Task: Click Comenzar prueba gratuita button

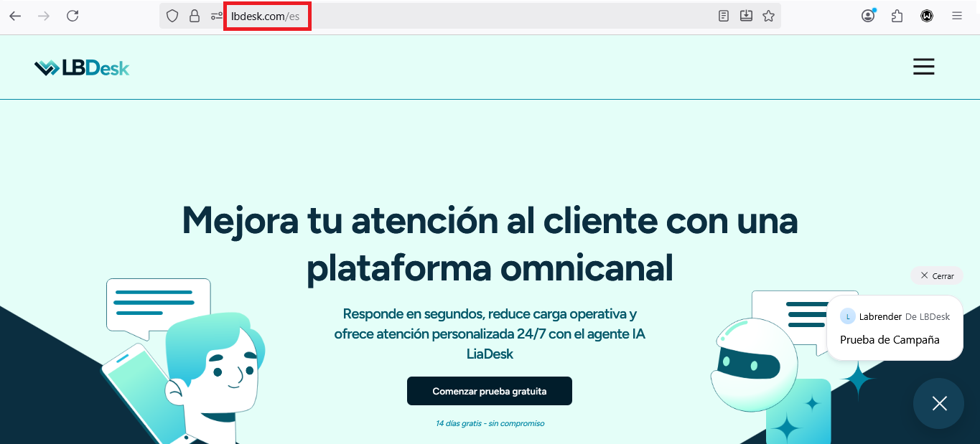Action: pos(490,391)
